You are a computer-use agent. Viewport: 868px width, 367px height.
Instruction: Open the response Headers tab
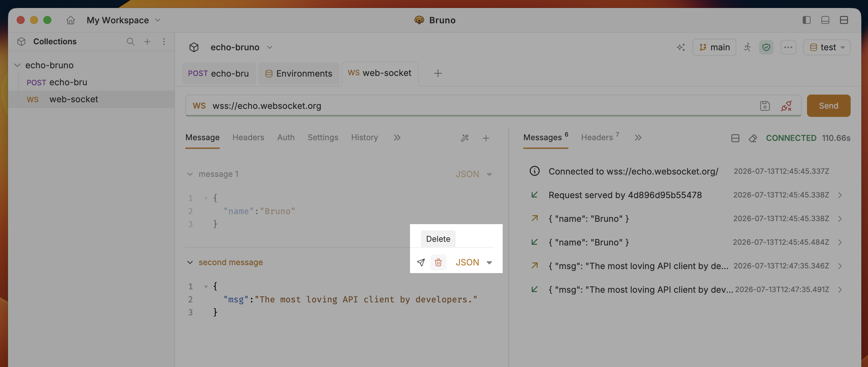coord(600,137)
